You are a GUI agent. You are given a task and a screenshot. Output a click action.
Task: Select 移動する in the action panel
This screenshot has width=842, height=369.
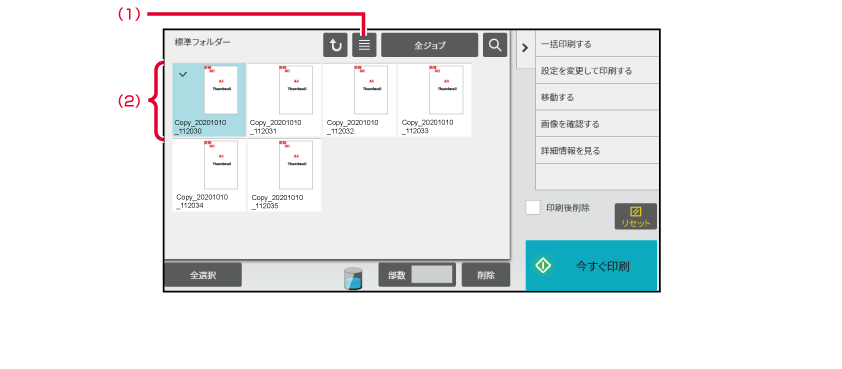(597, 97)
